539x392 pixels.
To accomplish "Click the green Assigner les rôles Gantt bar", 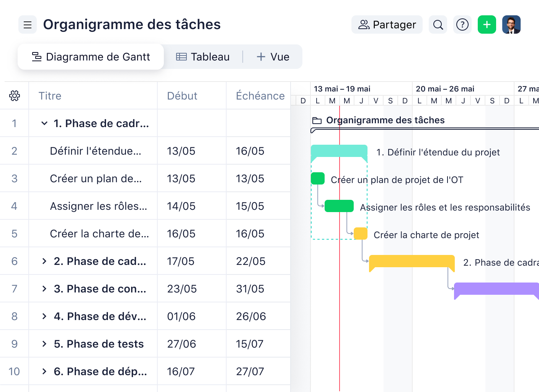I will (339, 206).
